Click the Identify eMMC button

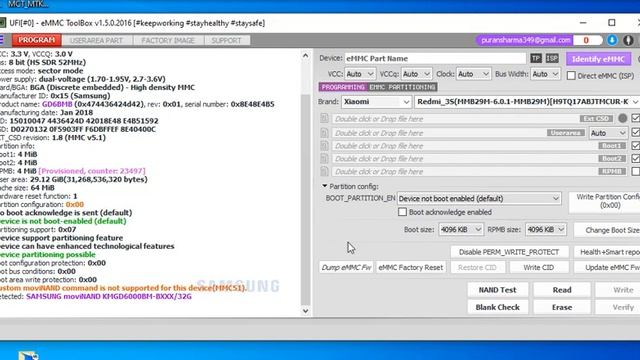[598, 59]
